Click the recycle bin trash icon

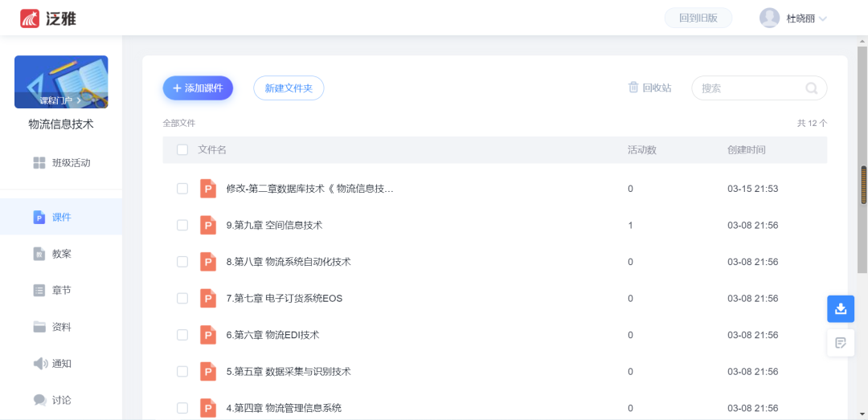tap(633, 88)
